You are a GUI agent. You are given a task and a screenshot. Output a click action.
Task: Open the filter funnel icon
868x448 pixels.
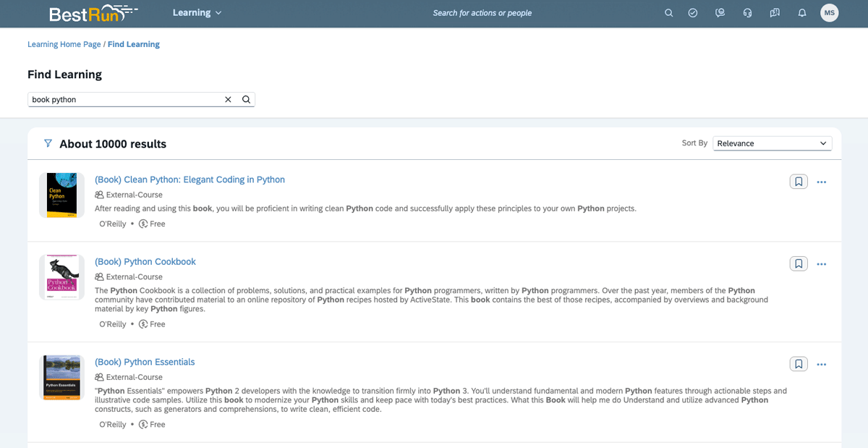point(48,143)
